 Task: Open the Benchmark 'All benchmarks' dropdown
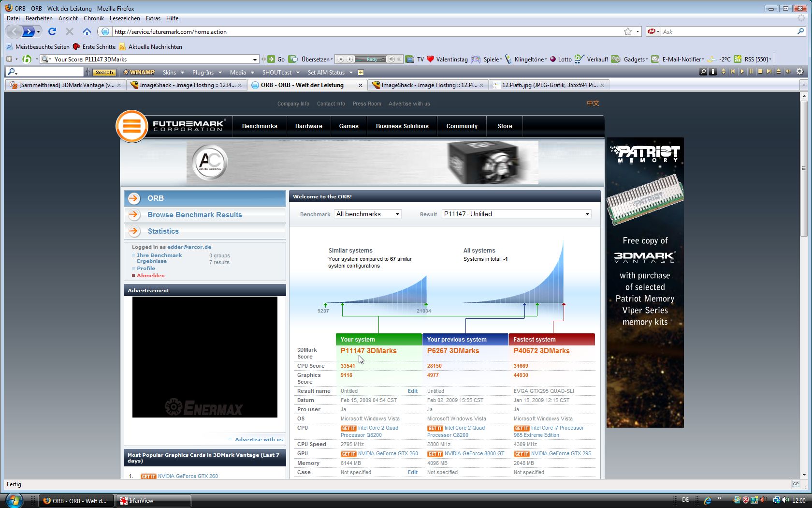(368, 214)
